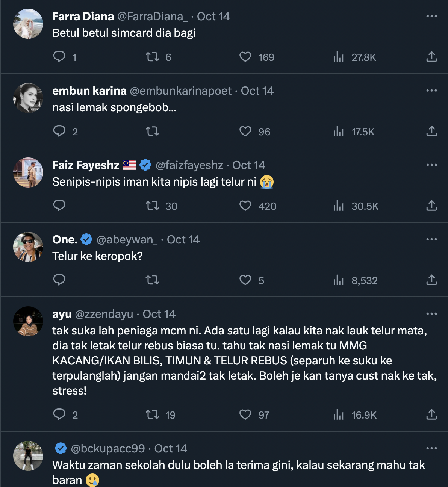Share the tweet by @abeywan_
This screenshot has width=448, height=487.
pos(431,280)
